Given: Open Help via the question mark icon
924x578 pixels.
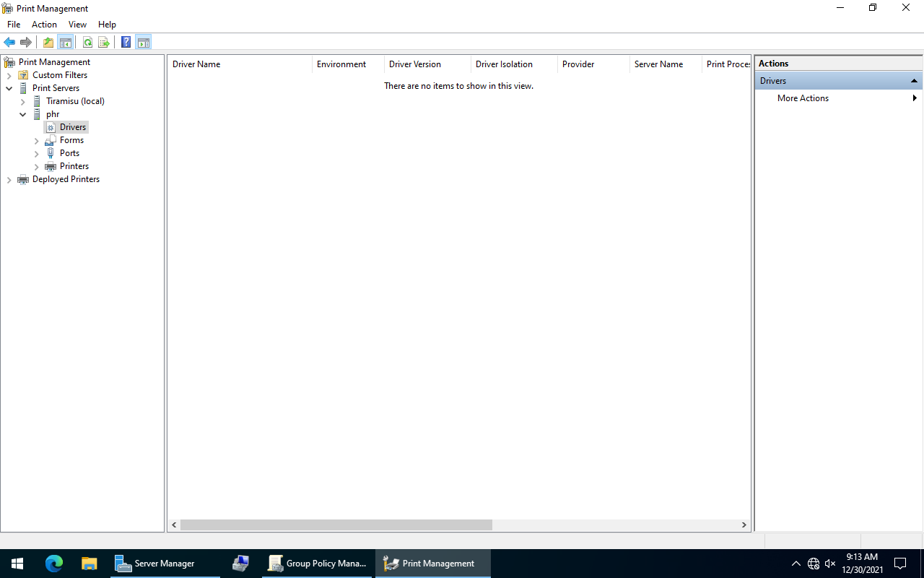Looking at the screenshot, I should pyautogui.click(x=126, y=42).
